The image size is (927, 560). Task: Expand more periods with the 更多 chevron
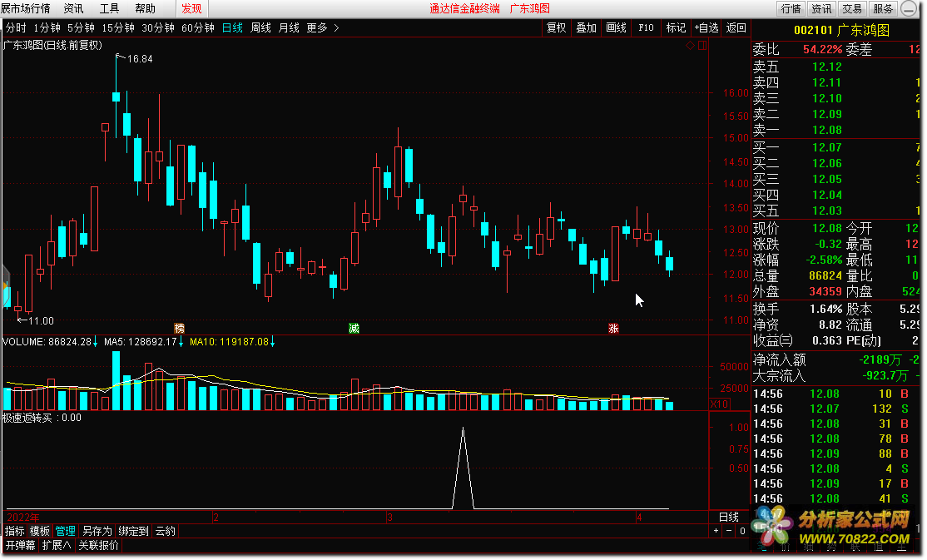(336, 27)
